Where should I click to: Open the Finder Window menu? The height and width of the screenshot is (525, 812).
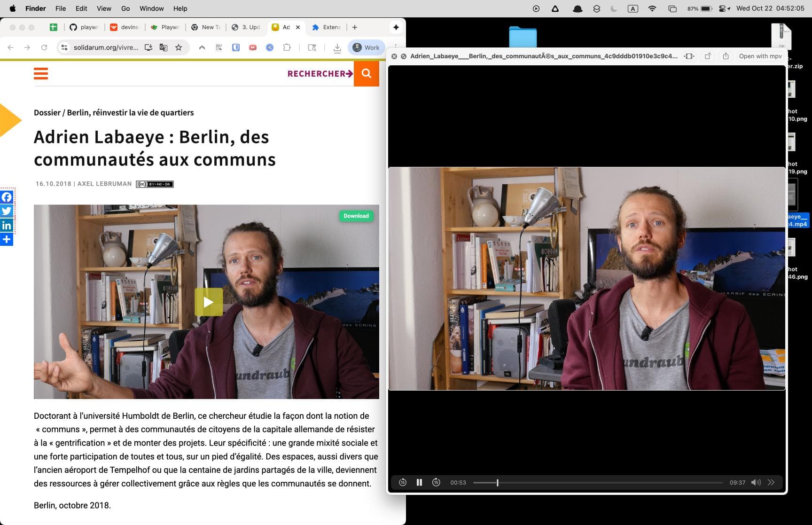coord(151,8)
